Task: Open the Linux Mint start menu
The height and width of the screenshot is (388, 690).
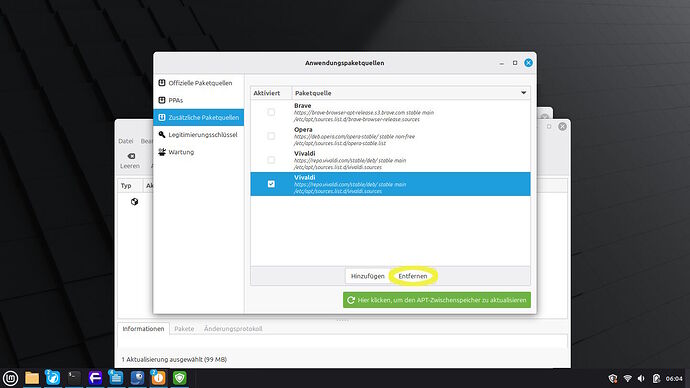Action: 11,378
